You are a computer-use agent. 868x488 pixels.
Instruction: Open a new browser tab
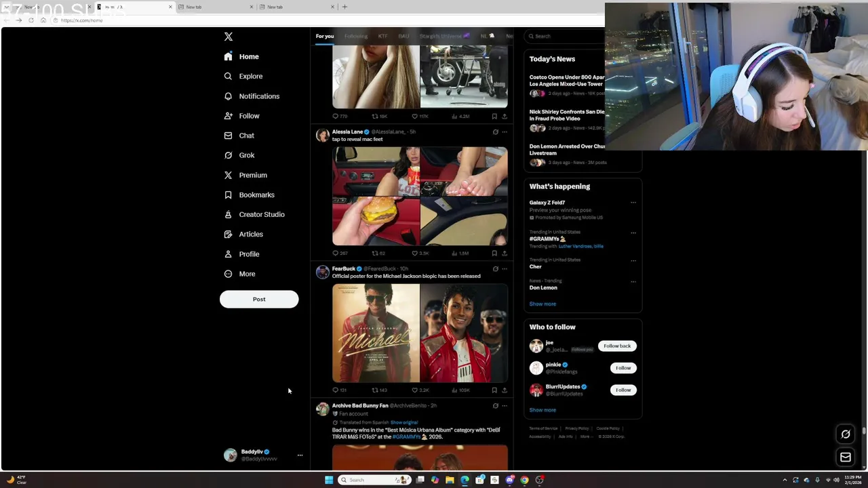pos(344,7)
